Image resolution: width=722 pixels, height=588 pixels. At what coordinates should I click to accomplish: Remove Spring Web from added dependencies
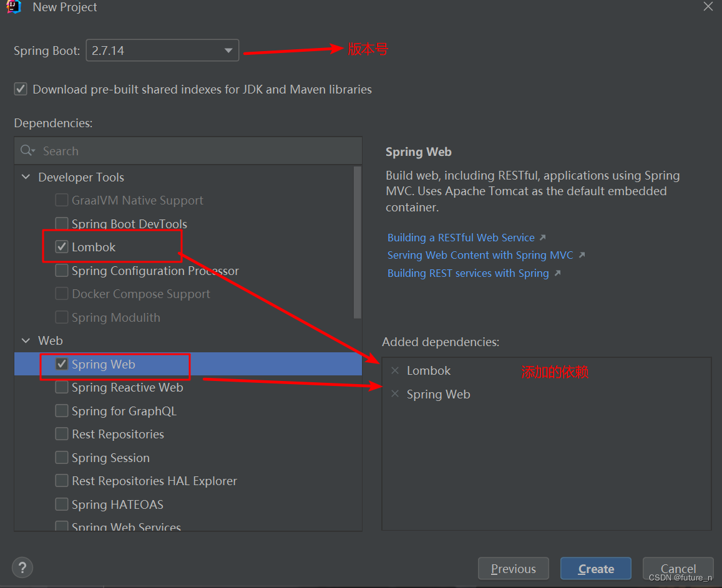[x=394, y=394]
